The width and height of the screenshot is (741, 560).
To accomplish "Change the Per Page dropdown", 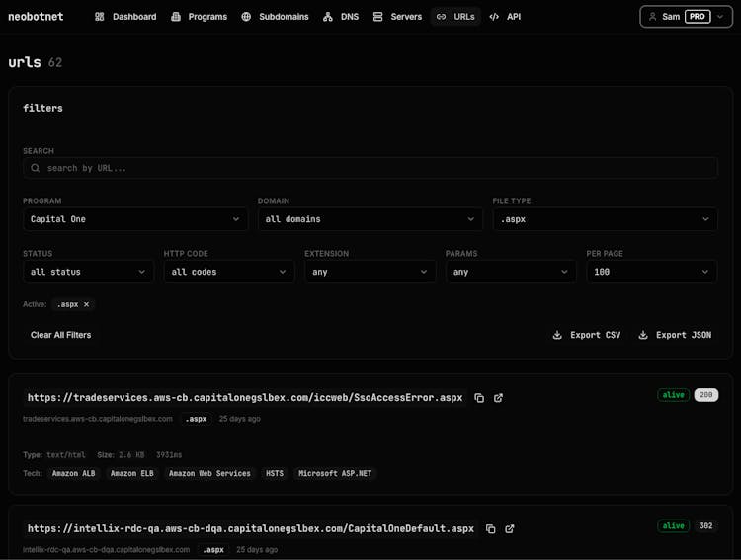I will pos(651,272).
